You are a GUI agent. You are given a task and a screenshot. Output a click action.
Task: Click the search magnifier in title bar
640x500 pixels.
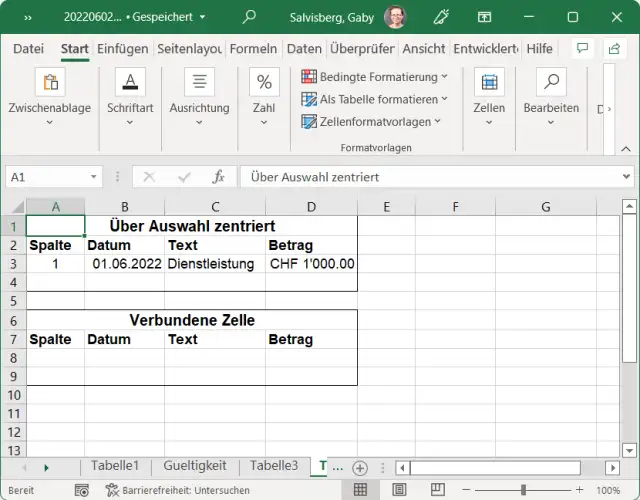coord(249,17)
